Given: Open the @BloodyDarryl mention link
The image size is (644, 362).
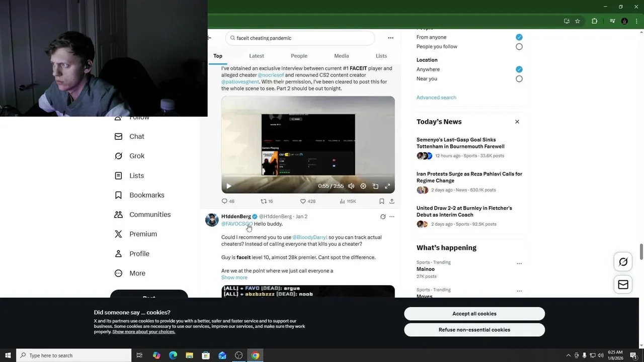Looking at the screenshot, I should point(309,237).
